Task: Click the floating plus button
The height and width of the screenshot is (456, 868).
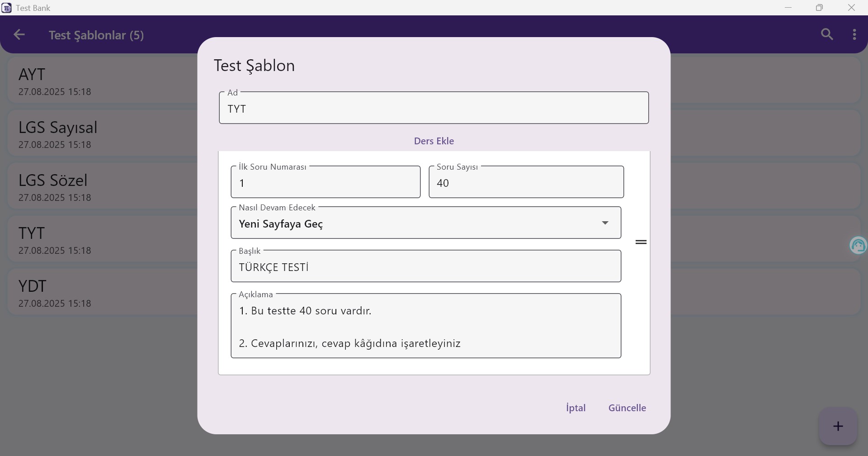Action: pyautogui.click(x=838, y=426)
